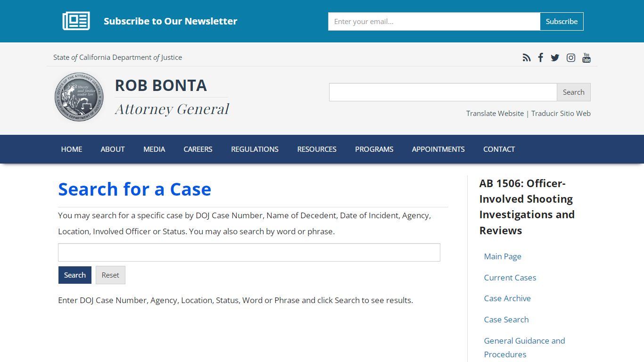Focus the newsletter email input field
644x362 pixels.
(x=434, y=21)
